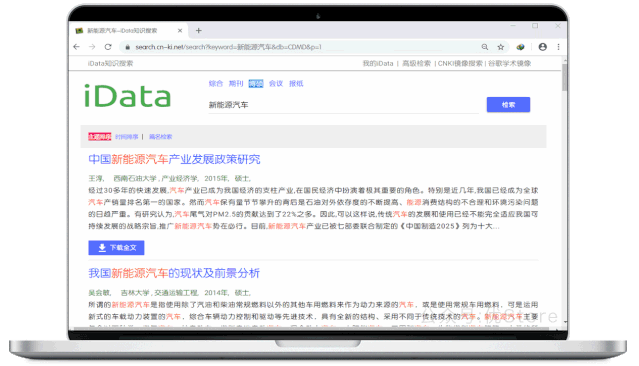The width and height of the screenshot is (639, 366).
Task: Switch to the 期刊 search category
Action: pyautogui.click(x=236, y=84)
